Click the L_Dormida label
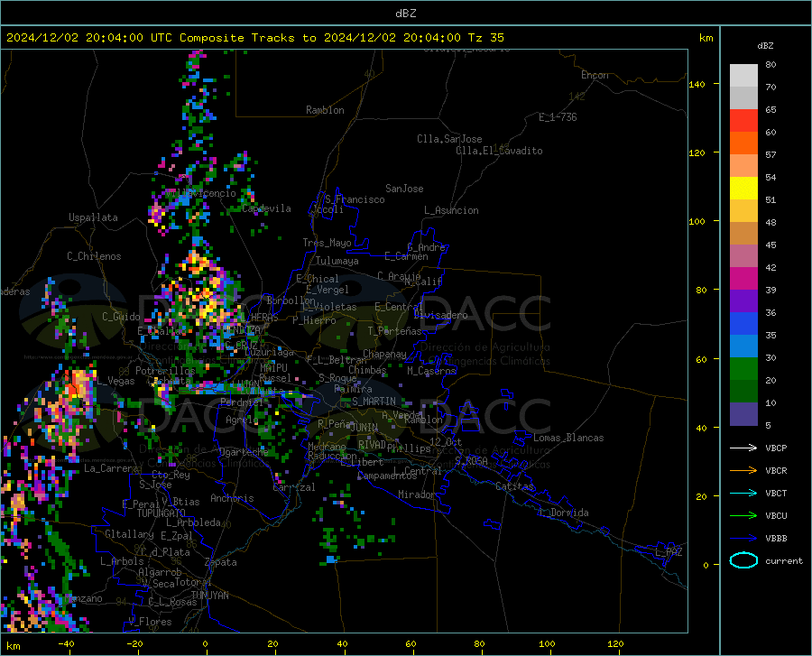Viewport: 812px width, 656px height. [564, 513]
